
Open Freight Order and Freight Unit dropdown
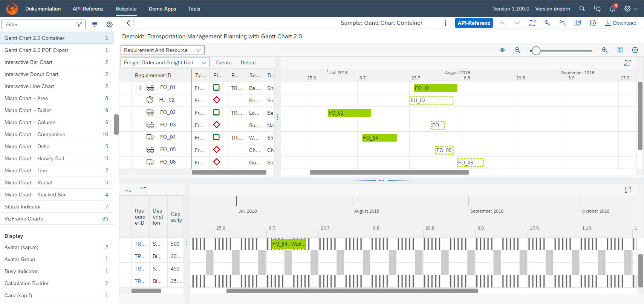165,62
